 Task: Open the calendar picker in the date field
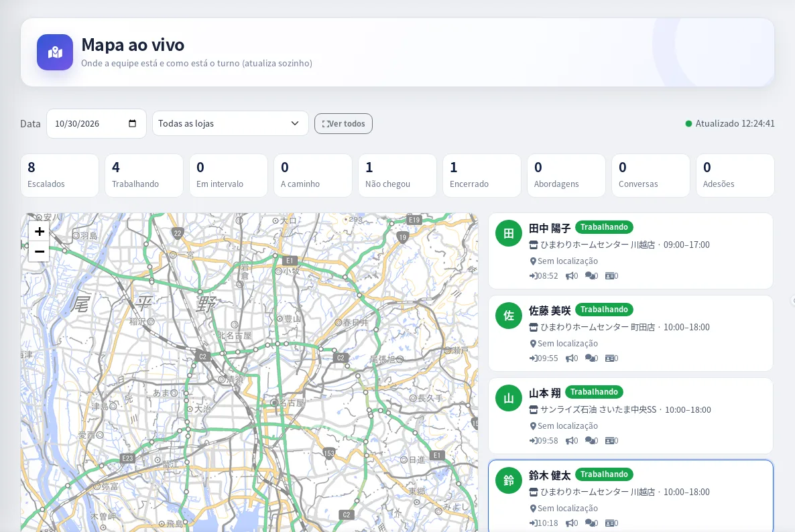132,124
